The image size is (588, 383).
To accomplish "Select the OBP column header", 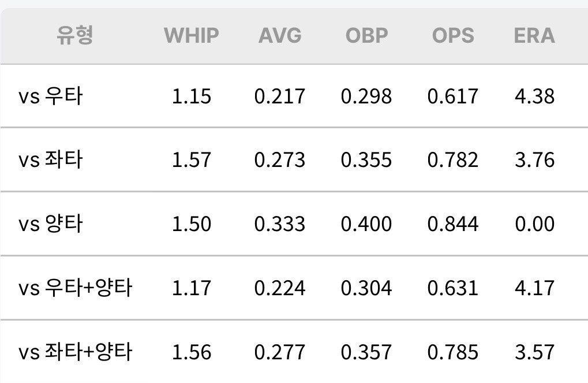I will (x=366, y=36).
